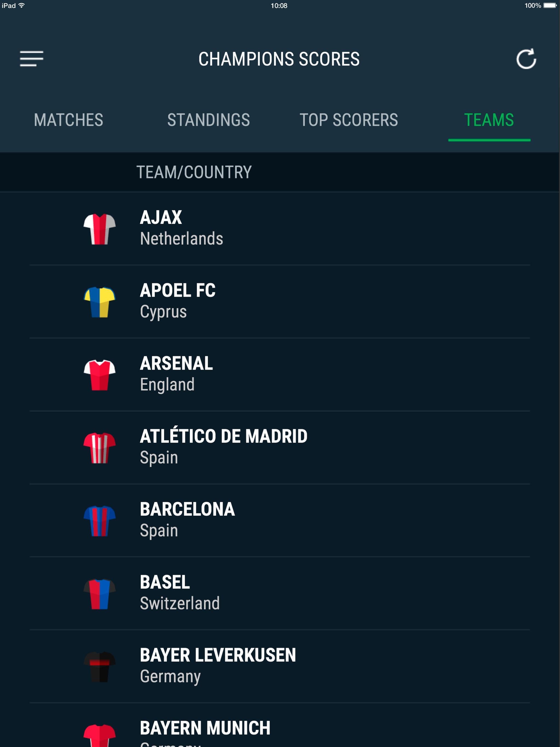The image size is (560, 747).
Task: Switch to the Top Scorers tab
Action: 349,120
